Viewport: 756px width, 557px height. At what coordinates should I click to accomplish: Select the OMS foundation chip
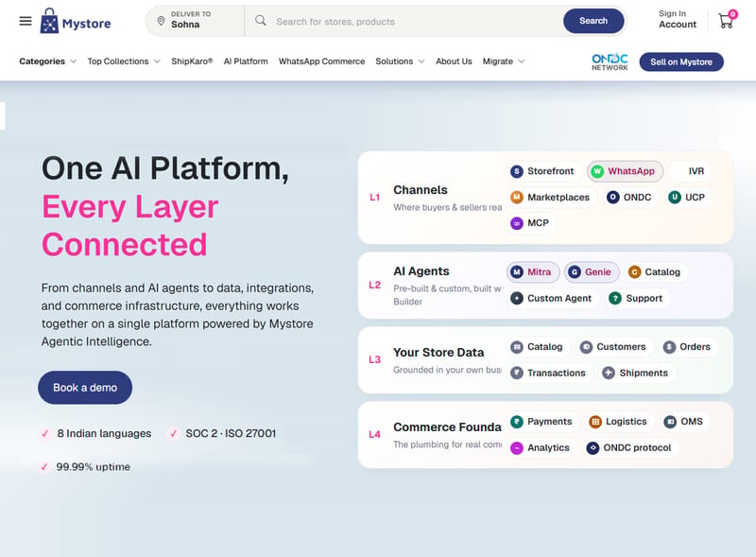[684, 422]
